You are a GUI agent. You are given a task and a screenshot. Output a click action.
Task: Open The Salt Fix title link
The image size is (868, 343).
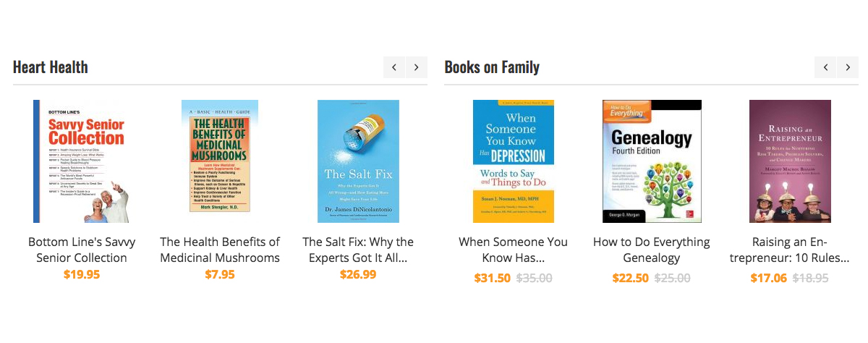[358, 250]
